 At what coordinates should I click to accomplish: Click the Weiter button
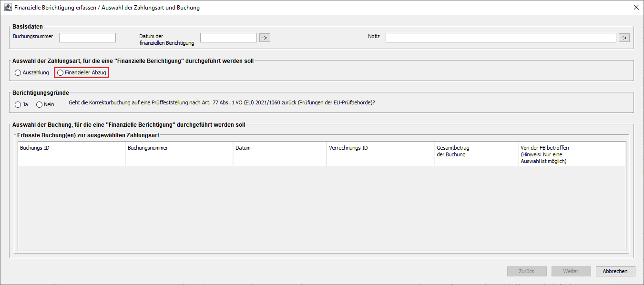[x=571, y=271]
